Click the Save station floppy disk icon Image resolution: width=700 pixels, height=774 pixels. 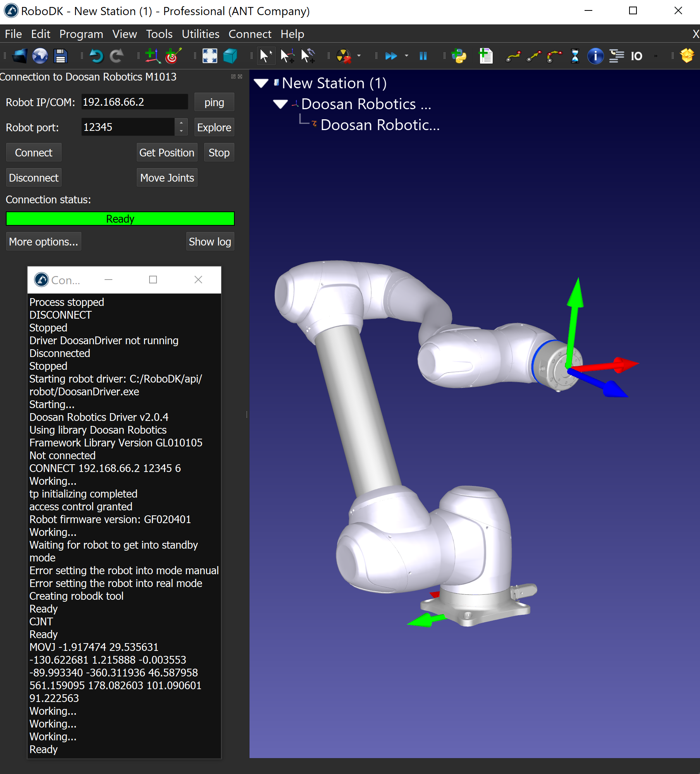tap(60, 57)
